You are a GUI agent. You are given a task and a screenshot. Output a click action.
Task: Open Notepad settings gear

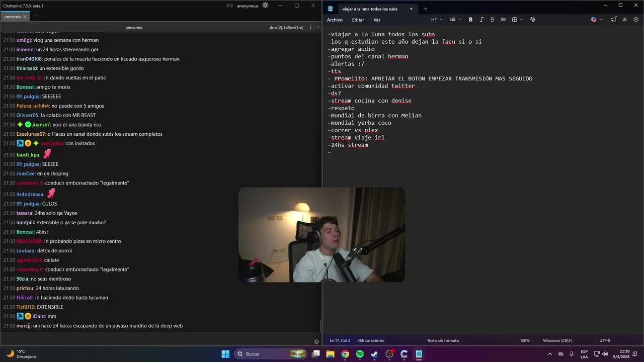click(636, 20)
